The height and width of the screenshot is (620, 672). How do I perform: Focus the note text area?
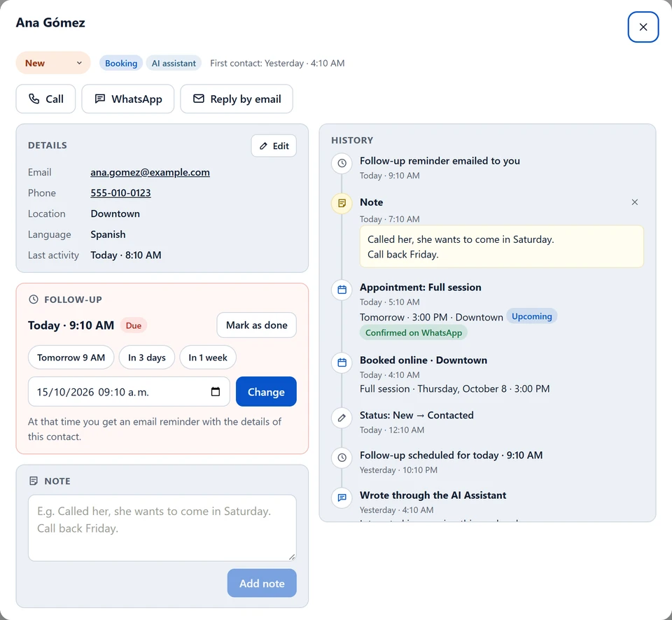(x=162, y=528)
